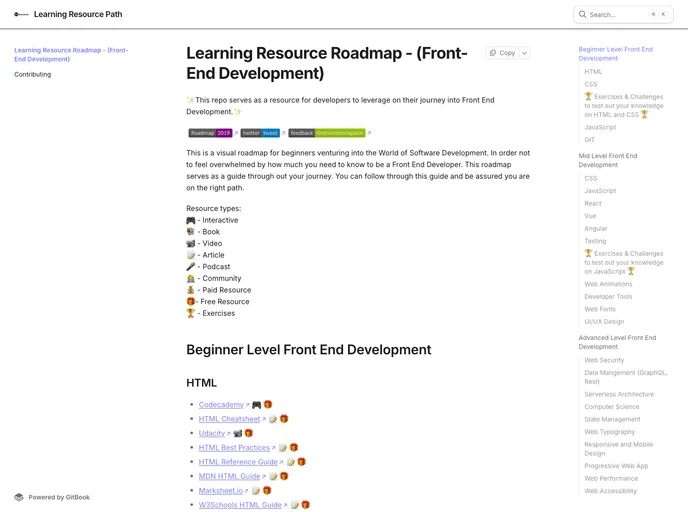The width and height of the screenshot is (688, 512).
Task: Go to Developer Tools in outline
Action: [x=608, y=297]
